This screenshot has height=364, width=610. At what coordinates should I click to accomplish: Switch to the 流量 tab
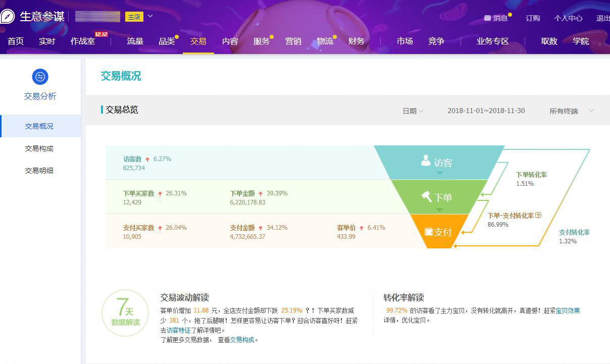135,41
